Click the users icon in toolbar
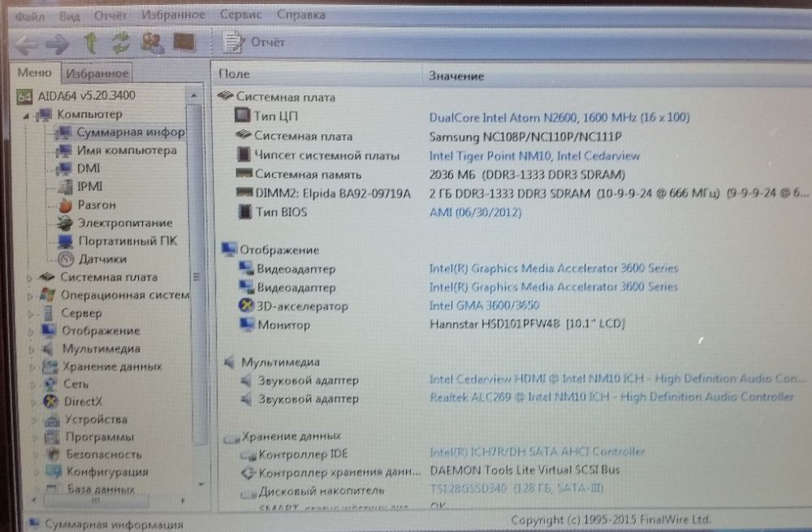 click(x=153, y=42)
